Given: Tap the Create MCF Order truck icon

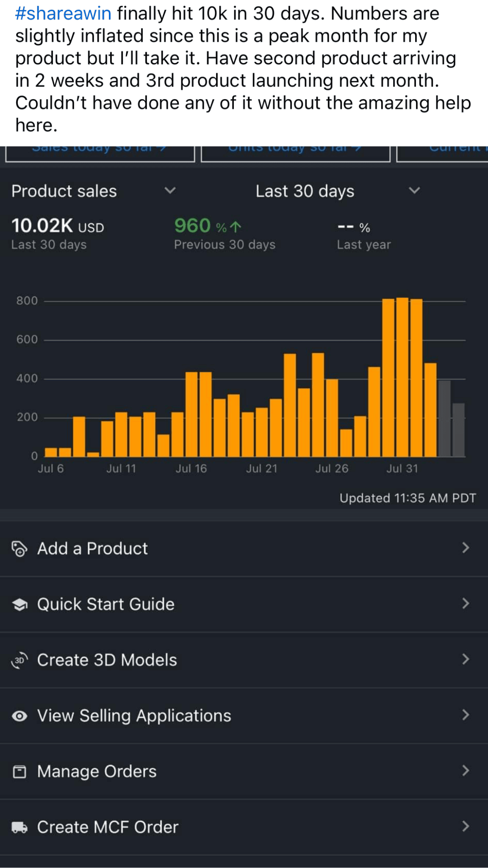Looking at the screenshot, I should pos(19,827).
